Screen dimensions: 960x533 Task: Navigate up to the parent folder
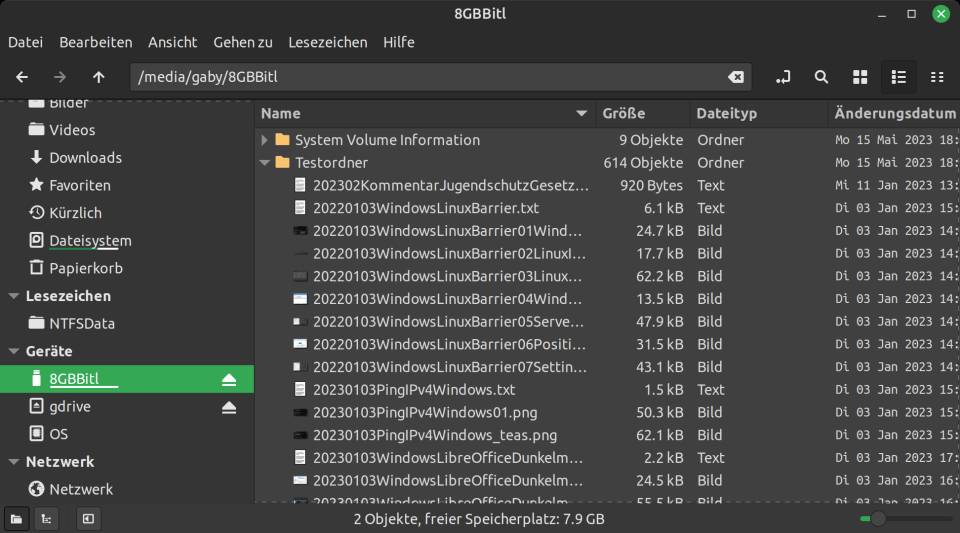[99, 77]
